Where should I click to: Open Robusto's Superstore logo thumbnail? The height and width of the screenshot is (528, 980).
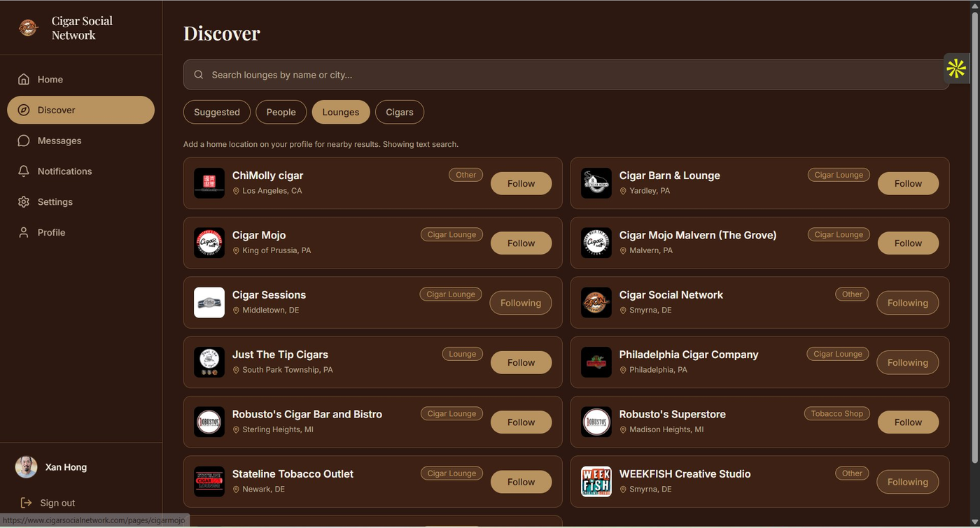[596, 422]
